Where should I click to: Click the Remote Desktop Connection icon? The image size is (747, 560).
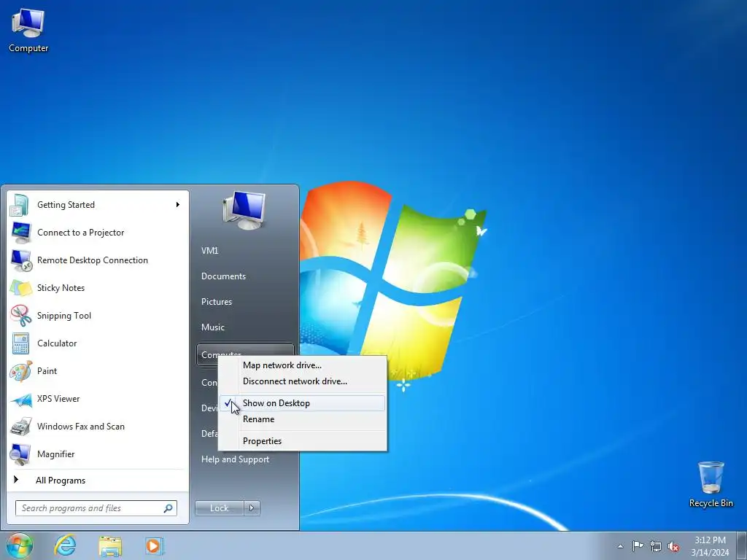(x=21, y=260)
